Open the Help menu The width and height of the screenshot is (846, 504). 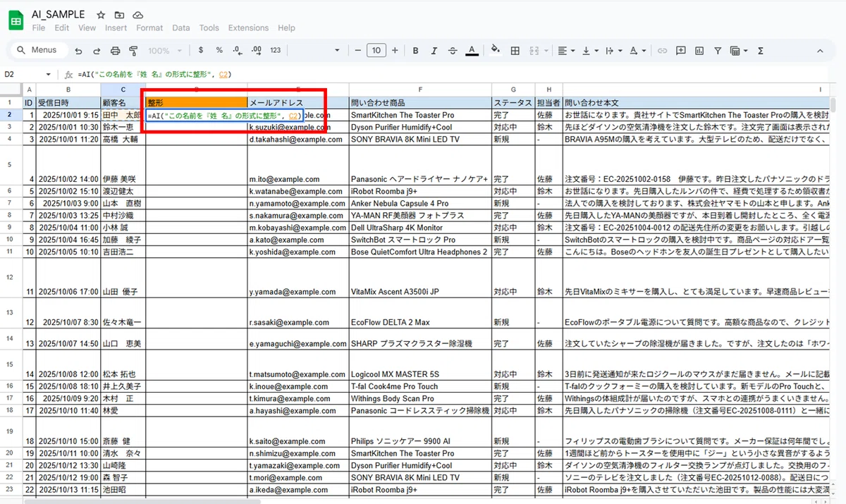pos(286,28)
